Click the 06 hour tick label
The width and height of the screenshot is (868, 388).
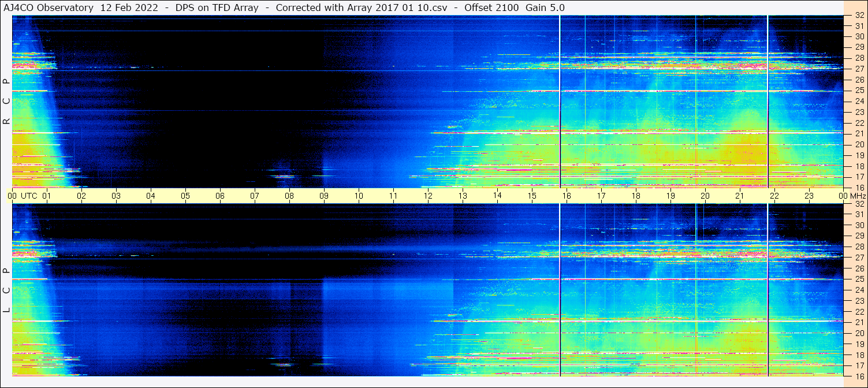tap(220, 196)
